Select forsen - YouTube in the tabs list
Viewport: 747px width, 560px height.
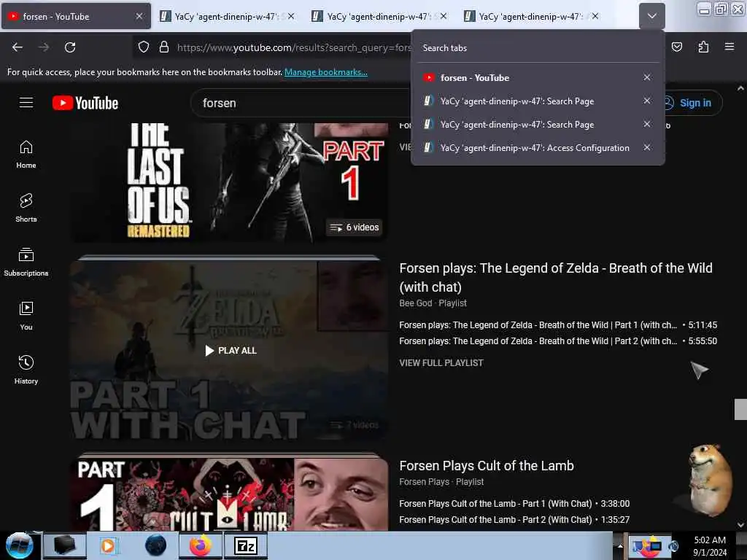click(x=529, y=77)
